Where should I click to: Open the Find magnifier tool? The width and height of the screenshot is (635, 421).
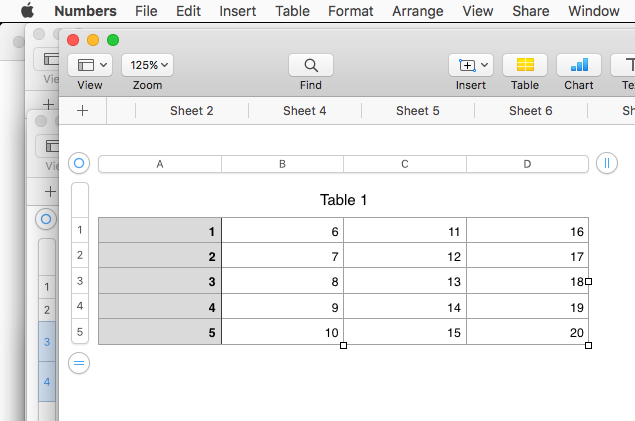point(311,65)
